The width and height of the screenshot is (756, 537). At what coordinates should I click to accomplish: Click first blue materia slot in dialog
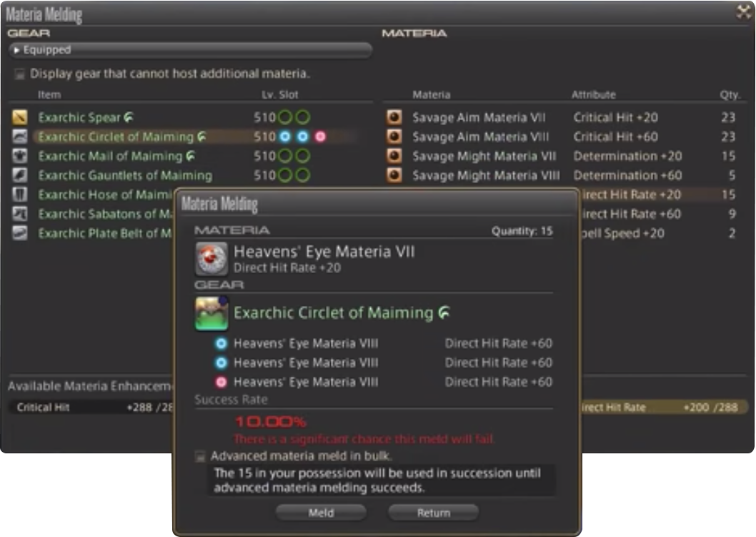click(x=221, y=343)
